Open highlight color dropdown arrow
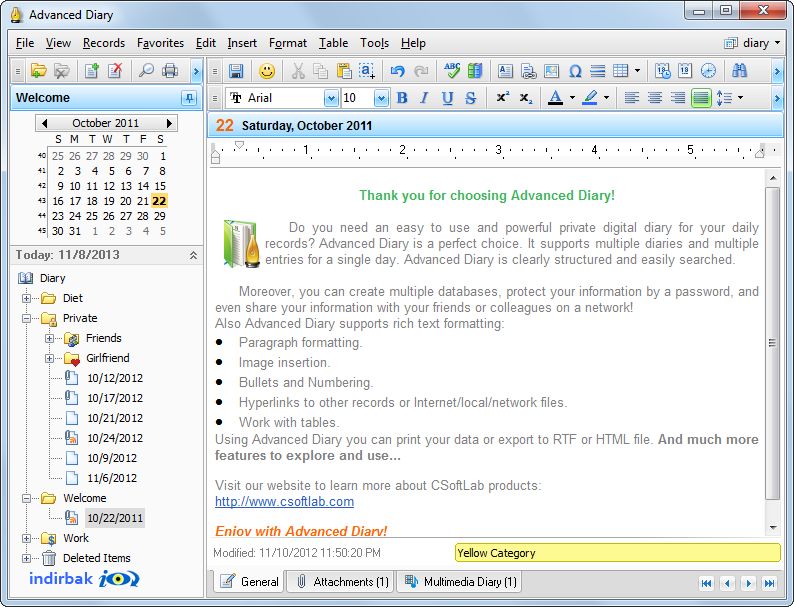The image size is (794, 607). coord(606,98)
